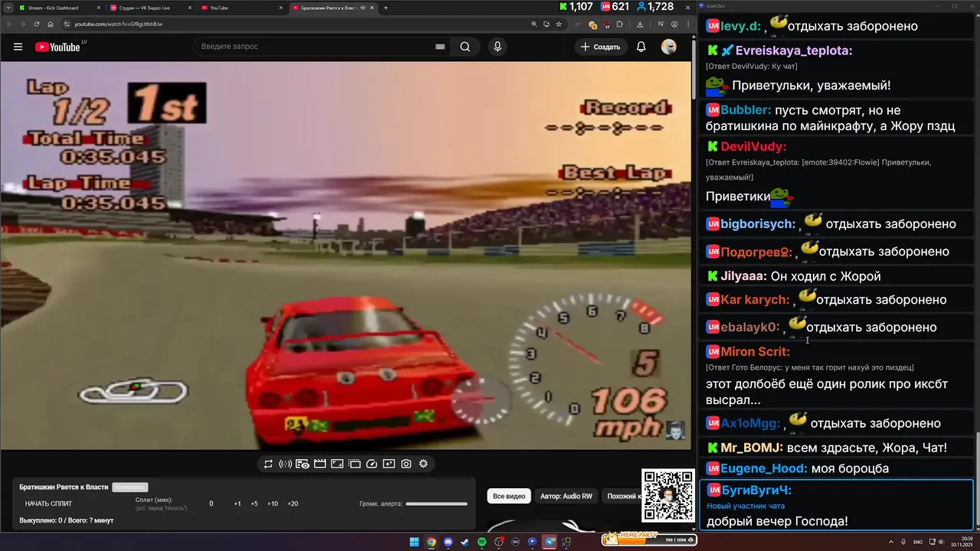Click НАЧАТЬ СПЛИТ button
This screenshot has height=551, width=980.
coord(48,504)
